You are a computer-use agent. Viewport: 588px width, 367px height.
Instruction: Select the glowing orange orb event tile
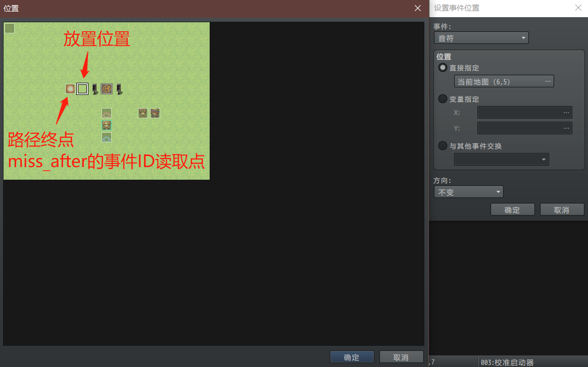70,89
